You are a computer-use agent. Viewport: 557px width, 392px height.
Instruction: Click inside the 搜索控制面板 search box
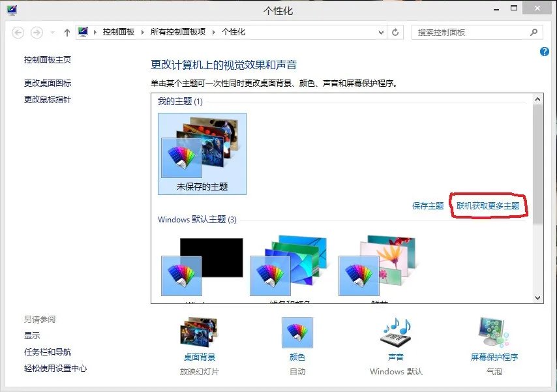(x=470, y=31)
